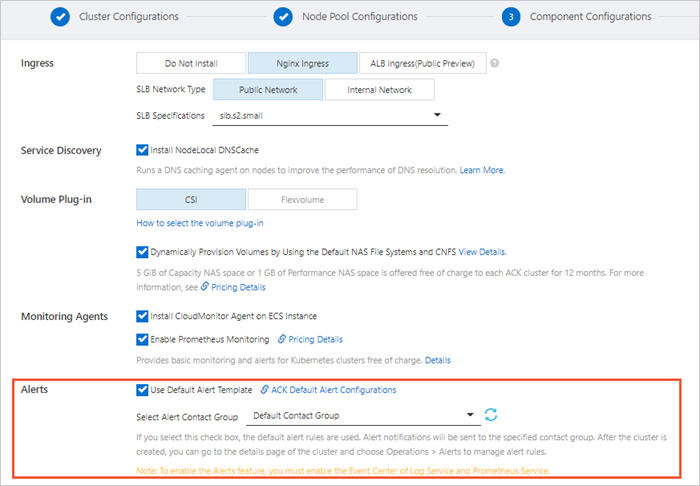The width and height of the screenshot is (700, 486).
Task: Click the SLB Network Type label
Action: pos(171,89)
